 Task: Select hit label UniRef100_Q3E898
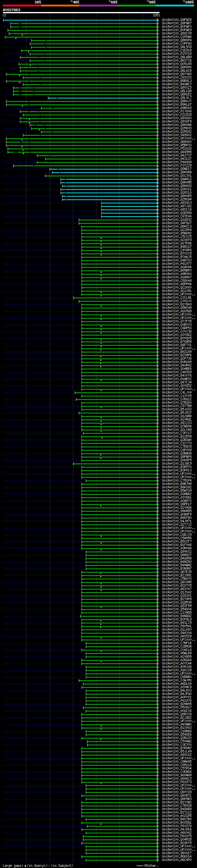pos(177,213)
